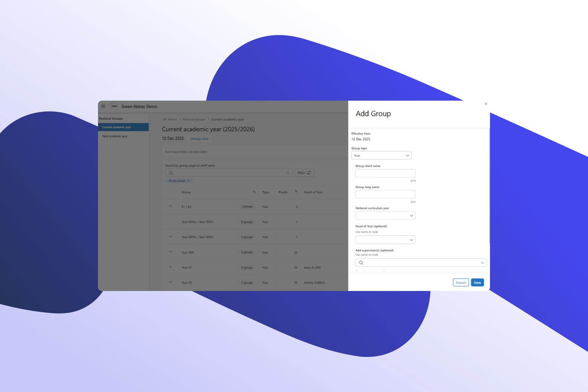Clear the Add supervisor(s) search field
The image size is (588, 392).
482,263
